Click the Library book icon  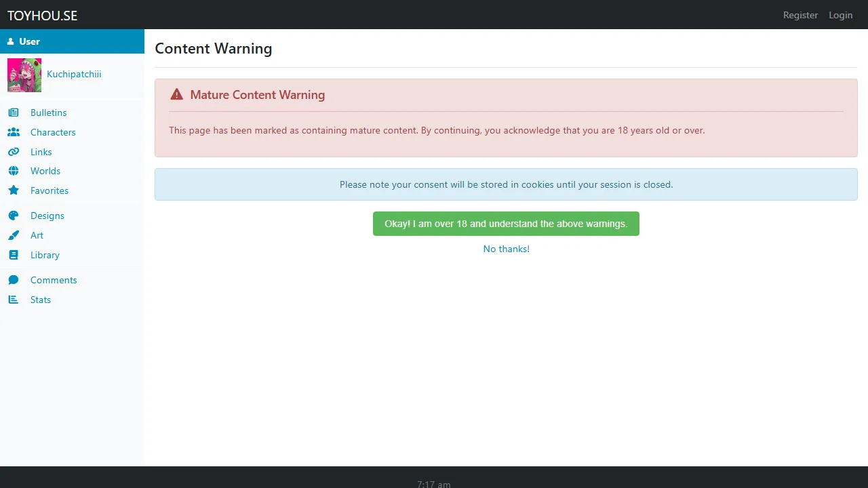(x=14, y=255)
